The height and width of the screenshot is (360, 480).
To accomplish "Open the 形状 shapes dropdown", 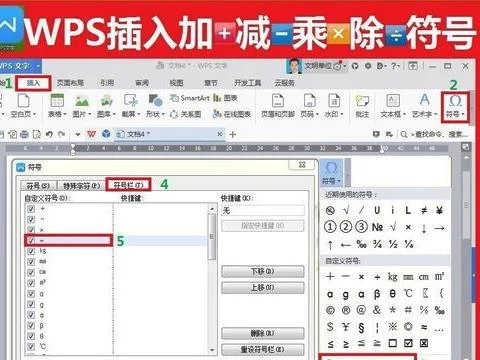I will pyautogui.click(x=155, y=106).
